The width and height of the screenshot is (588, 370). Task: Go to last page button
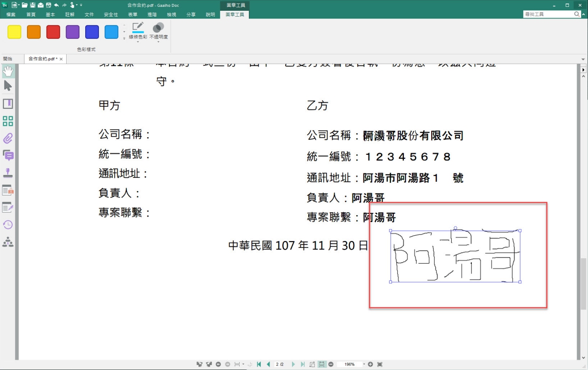click(302, 365)
